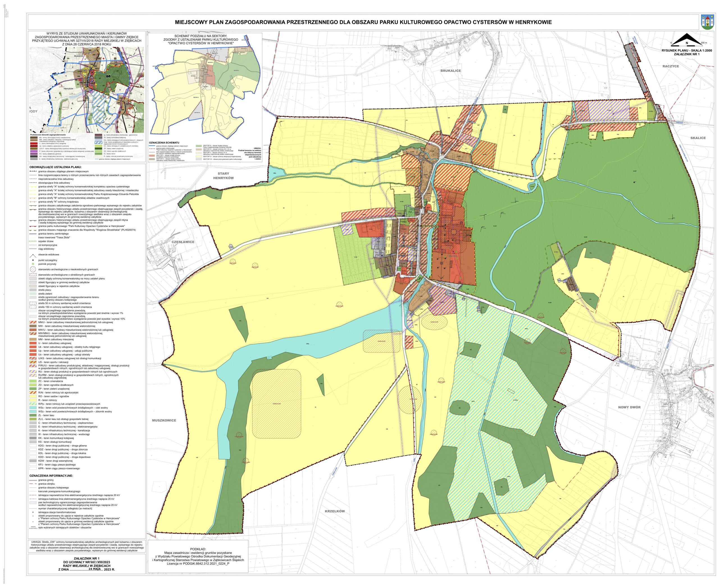The height and width of the screenshot is (588, 719).
Task: Click the MW brown residential legend swatch
Action: click(33, 326)
